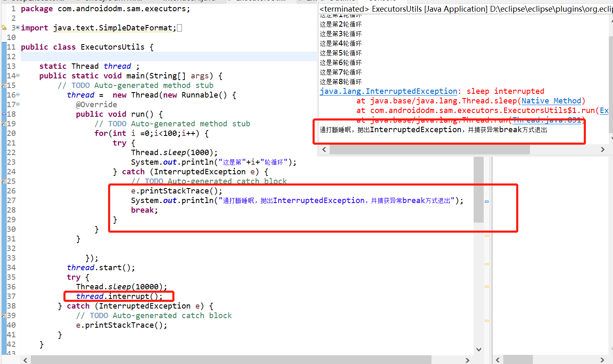
Task: Open the Thread.java:831 stack trace link
Action: (x=547, y=120)
